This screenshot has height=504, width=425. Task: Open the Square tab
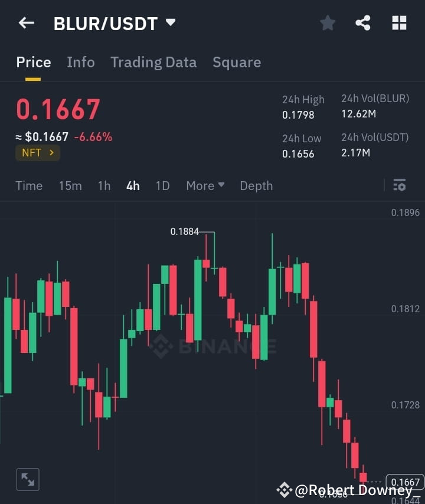(x=237, y=62)
